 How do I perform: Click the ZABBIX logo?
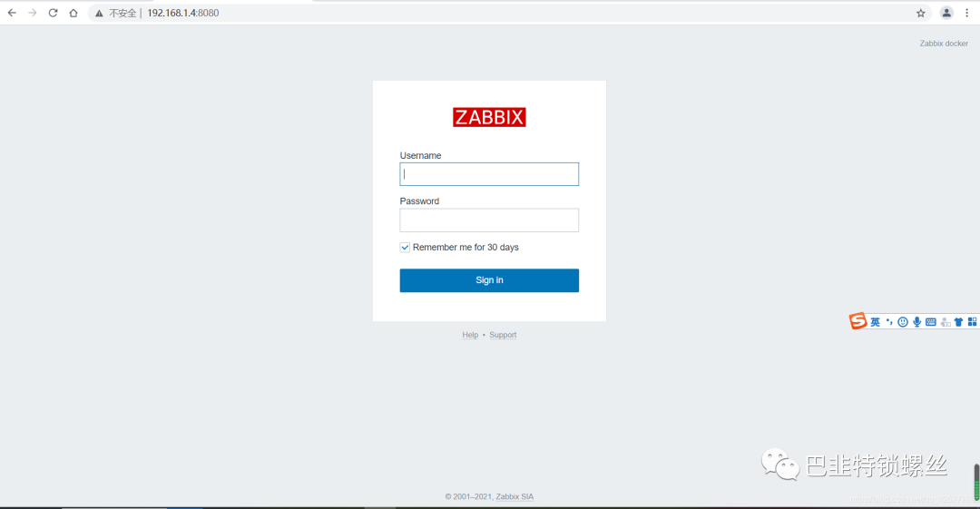[x=489, y=117]
